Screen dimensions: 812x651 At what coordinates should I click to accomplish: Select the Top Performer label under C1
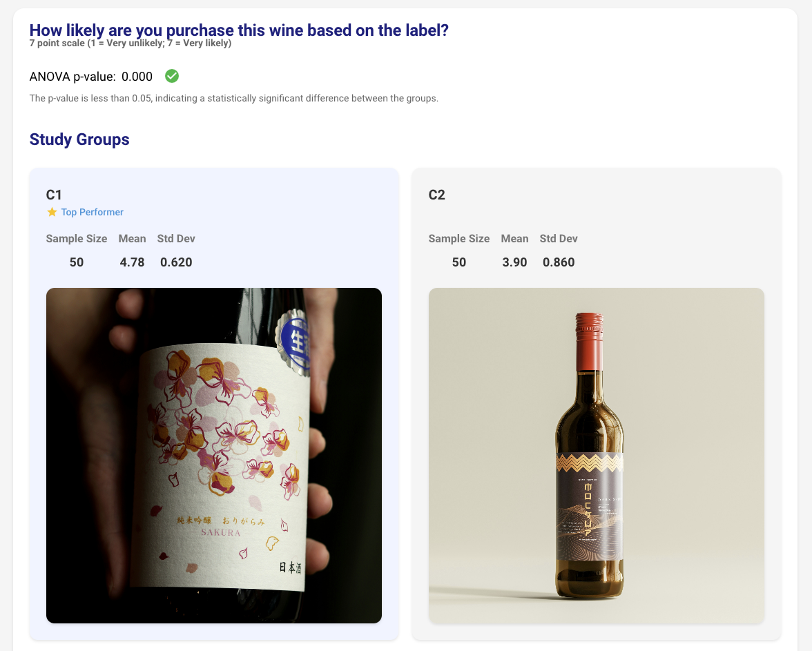(92, 212)
